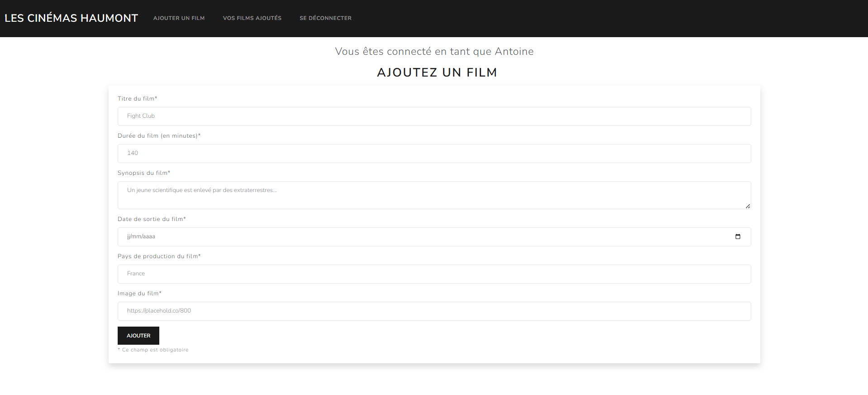The height and width of the screenshot is (395, 868).
Task: Focus the Titre du film input field
Action: click(x=434, y=116)
